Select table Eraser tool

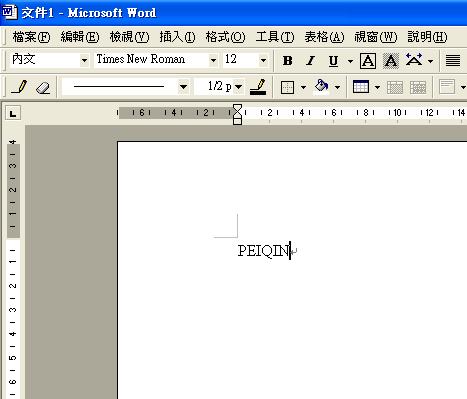pyautogui.click(x=43, y=87)
